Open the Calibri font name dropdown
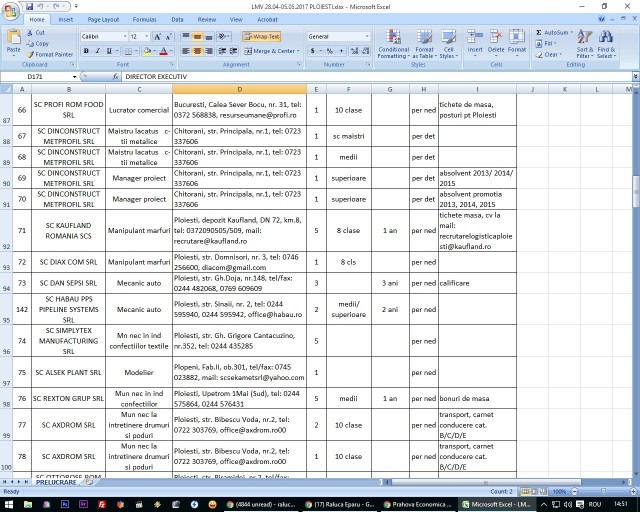The width and height of the screenshot is (640, 512). coord(125,36)
